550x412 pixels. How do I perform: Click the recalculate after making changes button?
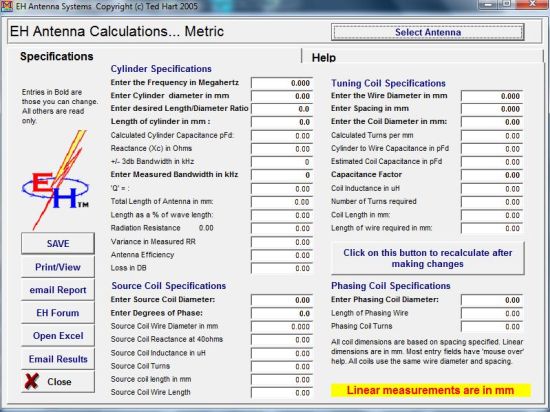pos(428,258)
